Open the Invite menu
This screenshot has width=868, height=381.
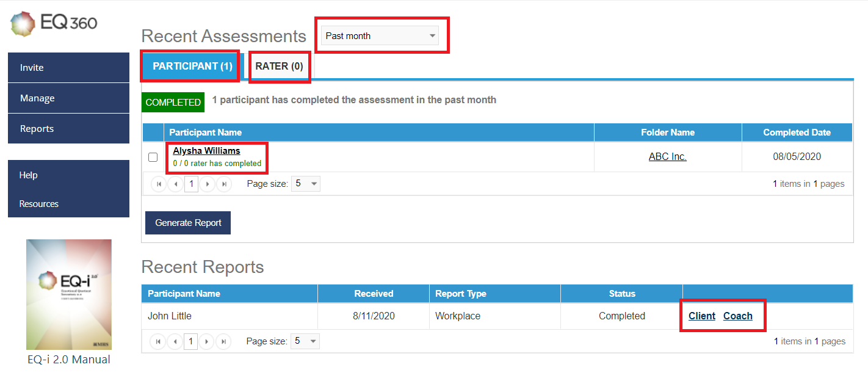tap(68, 67)
